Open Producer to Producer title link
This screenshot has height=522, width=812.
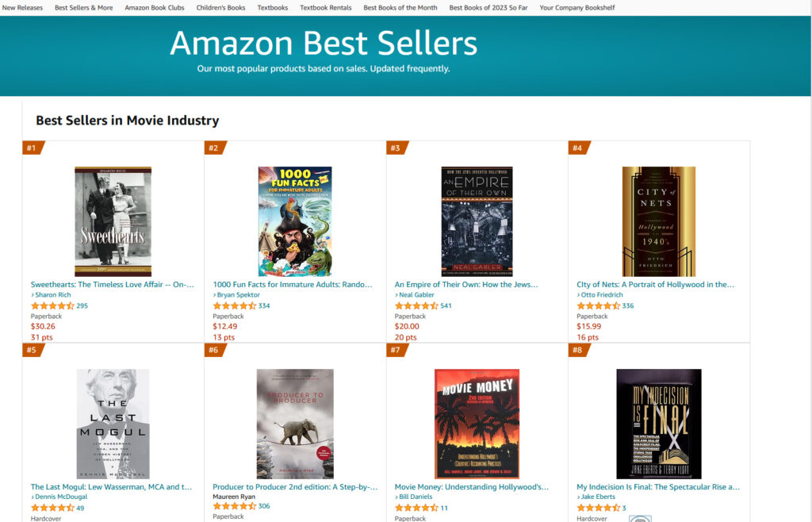click(x=295, y=486)
